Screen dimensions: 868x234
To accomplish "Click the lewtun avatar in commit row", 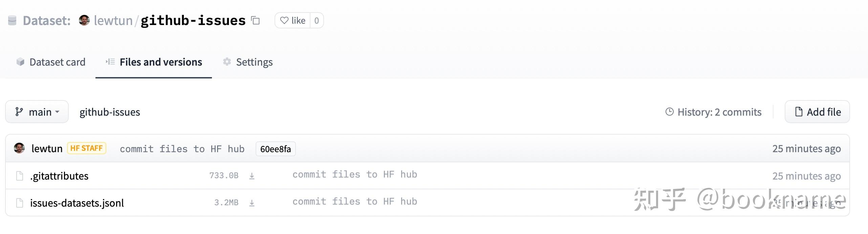I will point(19,148).
